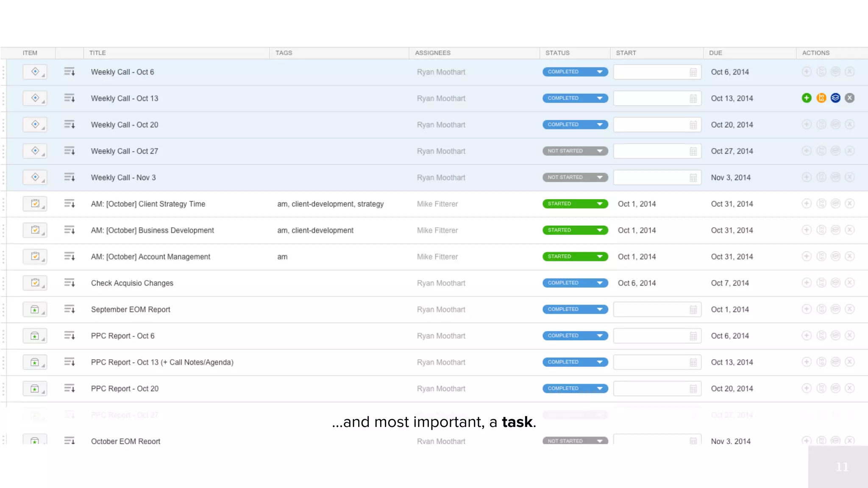The height and width of the screenshot is (488, 868).
Task: Click the blue layers icon in the Oct 13 Weekly Call row
Action: 835,98
